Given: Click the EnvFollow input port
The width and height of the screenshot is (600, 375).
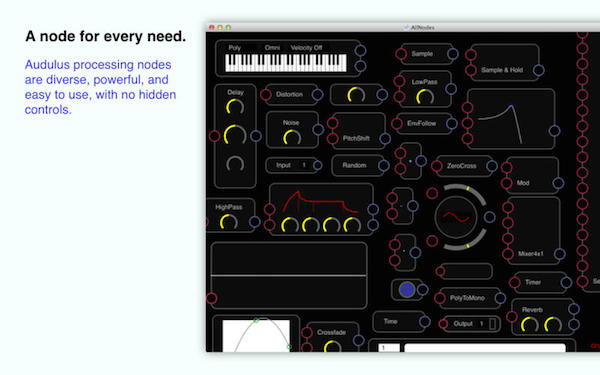Looking at the screenshot, I should click(397, 124).
